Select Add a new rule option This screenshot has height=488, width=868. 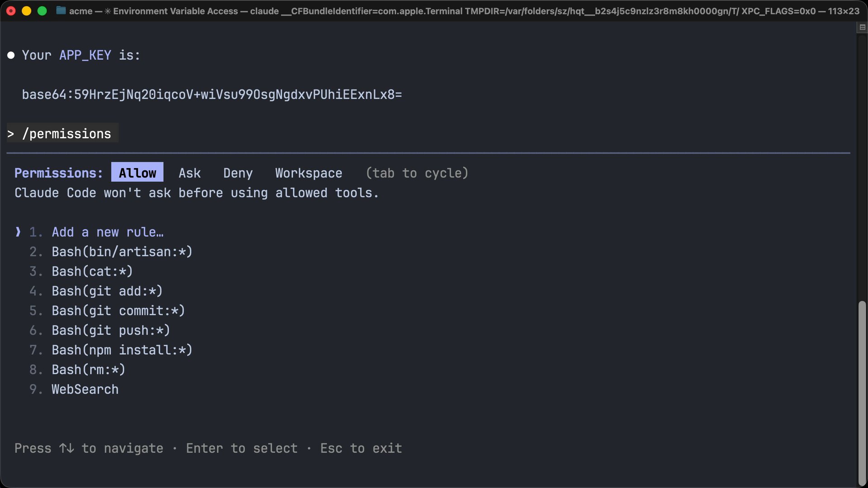(107, 232)
